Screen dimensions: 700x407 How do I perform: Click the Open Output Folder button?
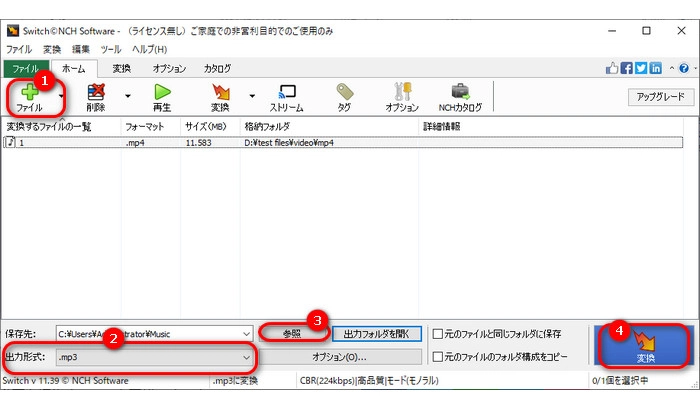376,333
